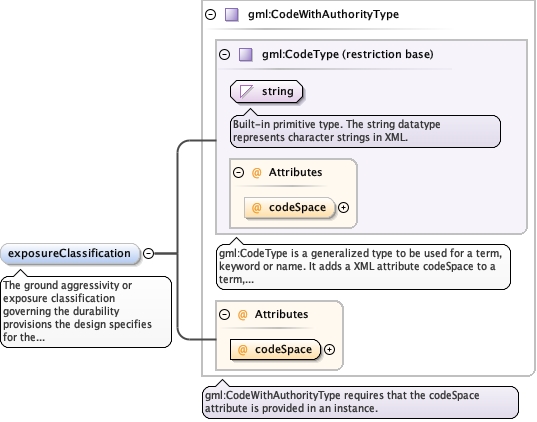Click the gml:CodeWithAuthorityType purple type icon
Viewport: 537px width, 422px height.
pyautogui.click(x=232, y=15)
